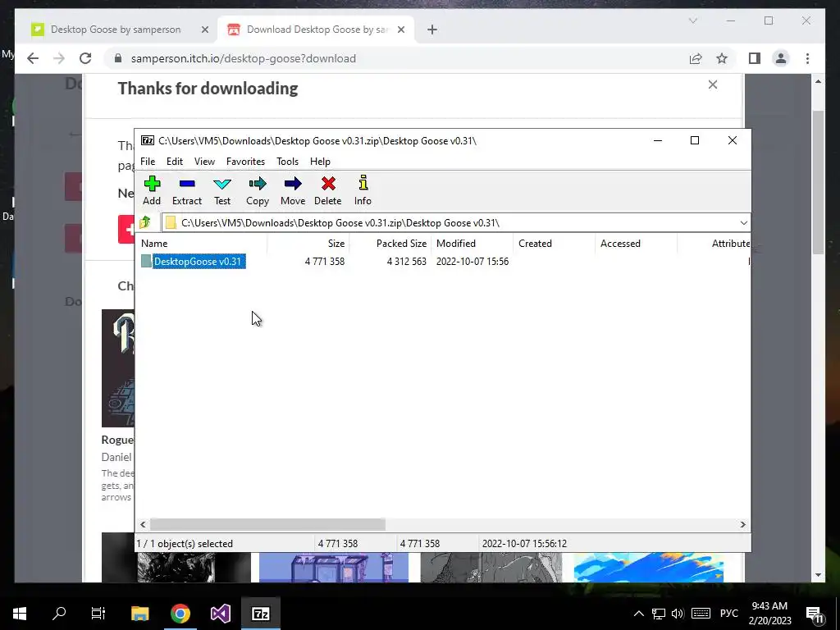
Task: Click the 7-Zip path address field
Action: coord(450,223)
